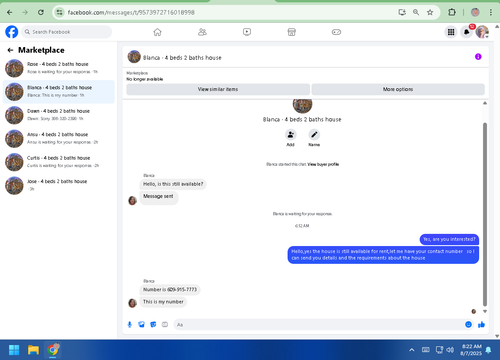Open the Curtis - 4 beds 2 baths house chat

(59, 162)
